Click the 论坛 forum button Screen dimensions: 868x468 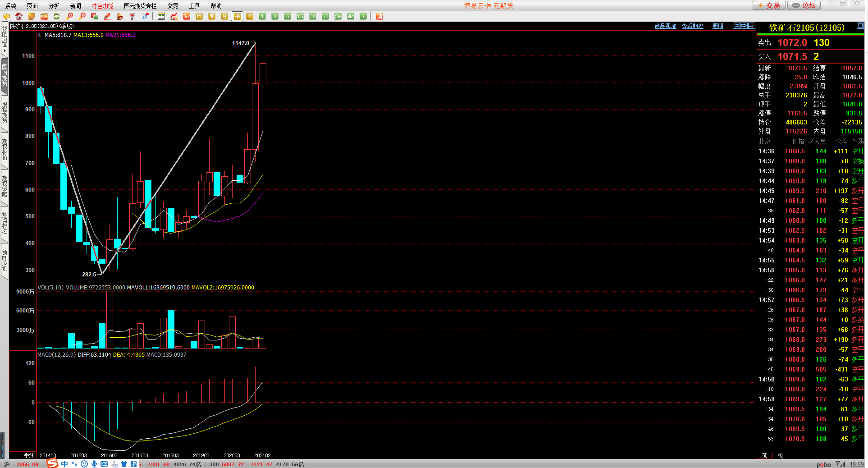pyautogui.click(x=804, y=5)
